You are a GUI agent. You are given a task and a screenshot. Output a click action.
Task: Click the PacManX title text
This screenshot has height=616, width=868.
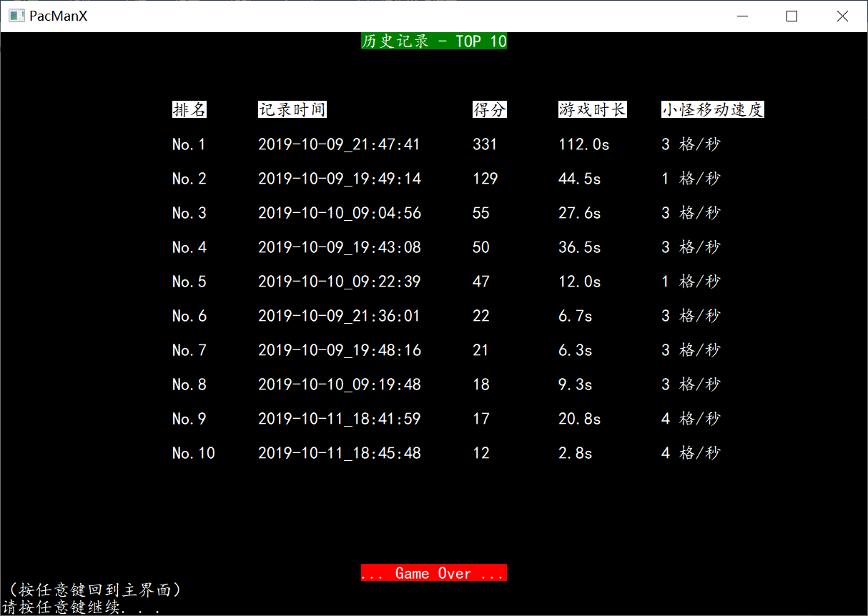[x=59, y=16]
